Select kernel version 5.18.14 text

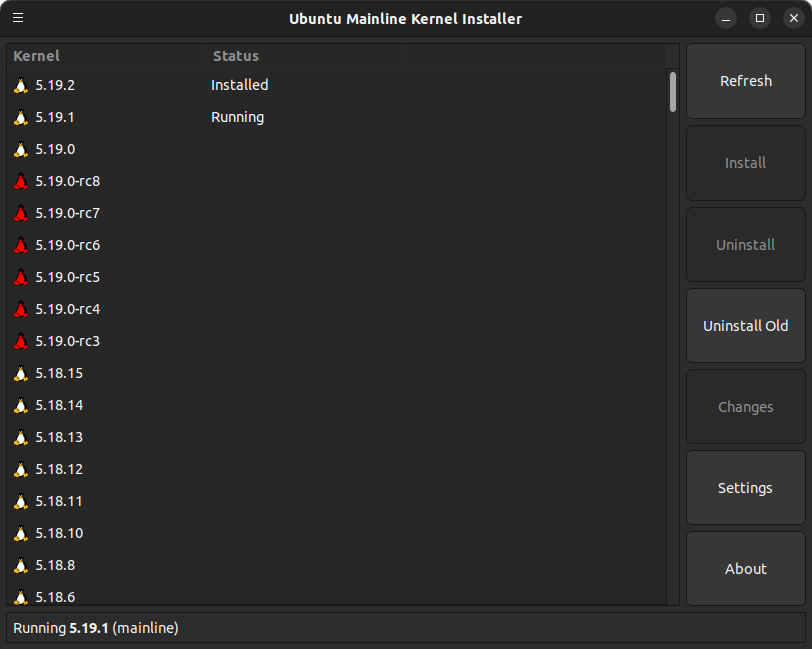pos(59,405)
